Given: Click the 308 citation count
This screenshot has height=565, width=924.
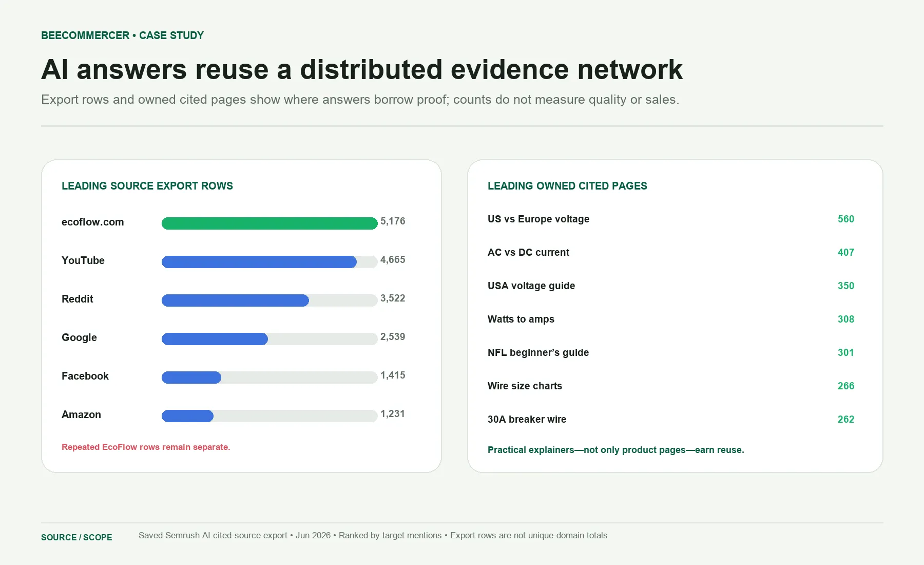Looking at the screenshot, I should click(x=846, y=319).
